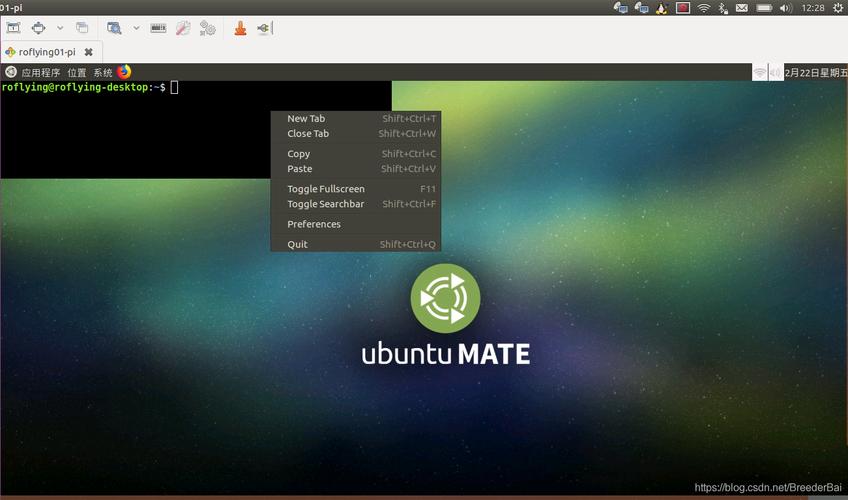This screenshot has height=500, width=848.
Task: Choose New Tab in context menu
Action: point(356,118)
